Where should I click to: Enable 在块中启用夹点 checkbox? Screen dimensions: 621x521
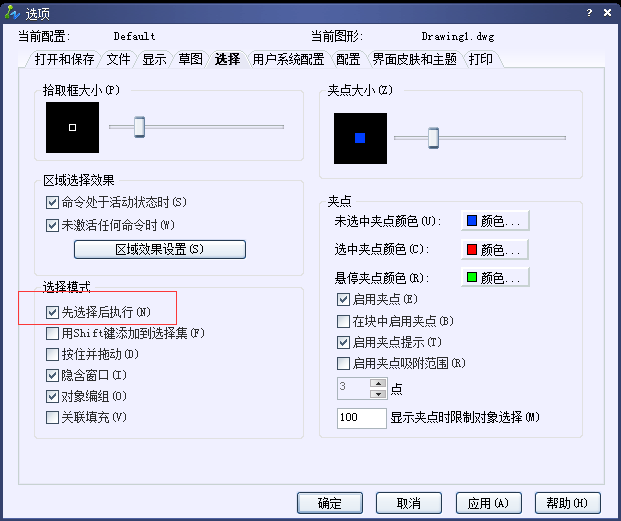pos(344,321)
